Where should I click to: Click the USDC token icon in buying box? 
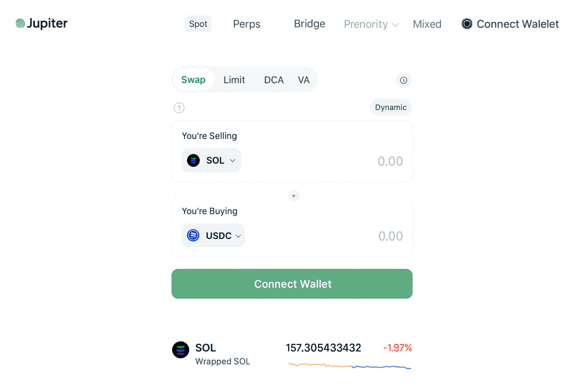[x=193, y=235]
